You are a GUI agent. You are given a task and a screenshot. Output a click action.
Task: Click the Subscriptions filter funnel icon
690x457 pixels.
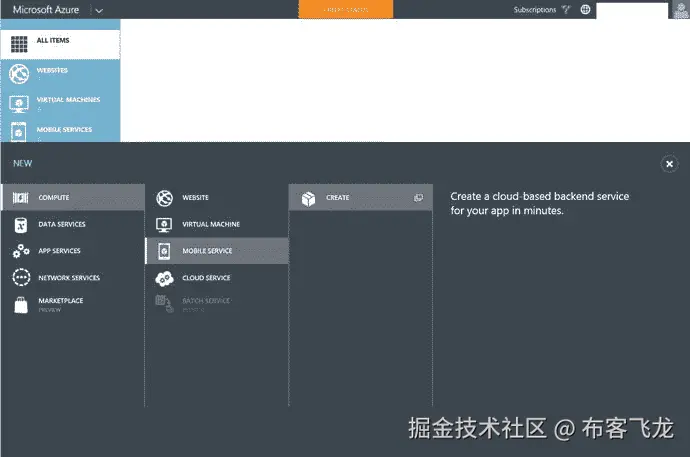coord(566,10)
